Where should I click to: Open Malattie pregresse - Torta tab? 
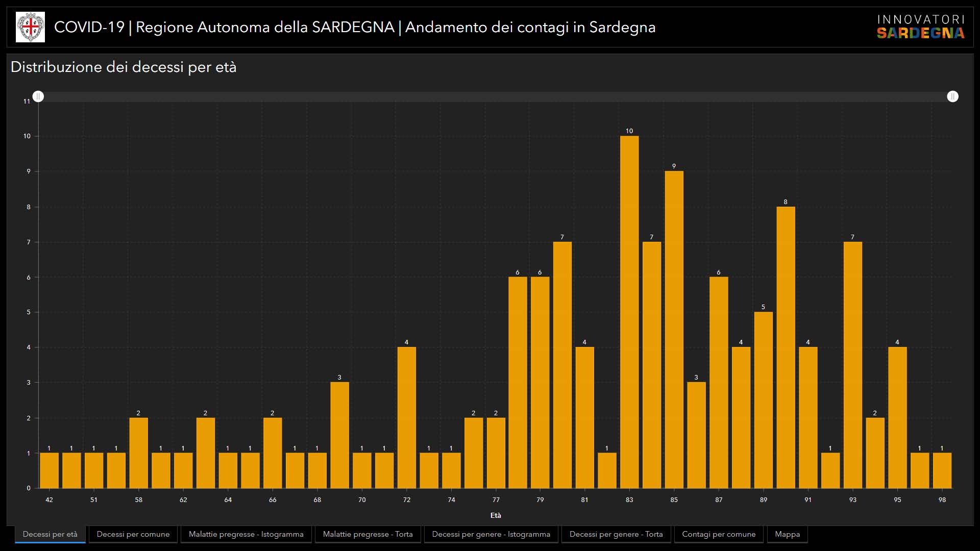367,534
